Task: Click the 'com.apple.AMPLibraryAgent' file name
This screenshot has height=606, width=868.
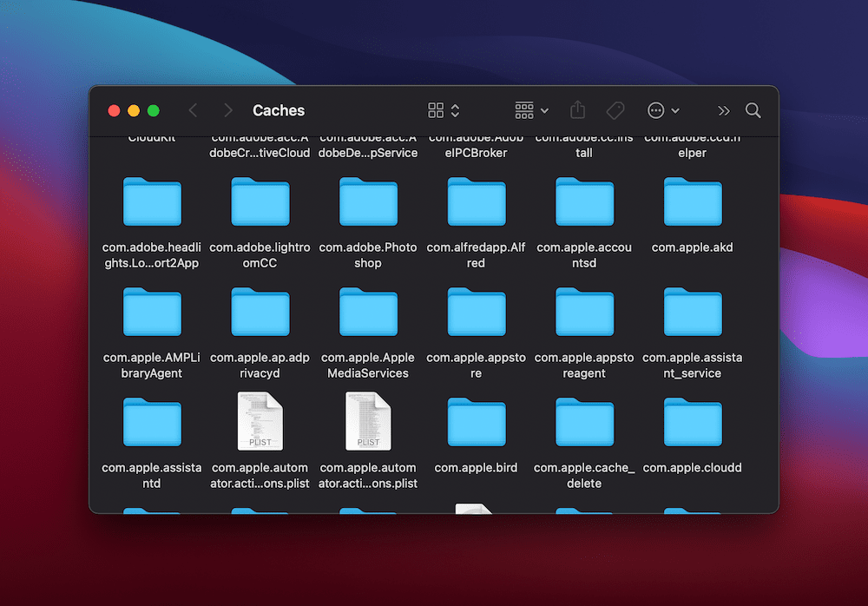Action: tap(152, 366)
